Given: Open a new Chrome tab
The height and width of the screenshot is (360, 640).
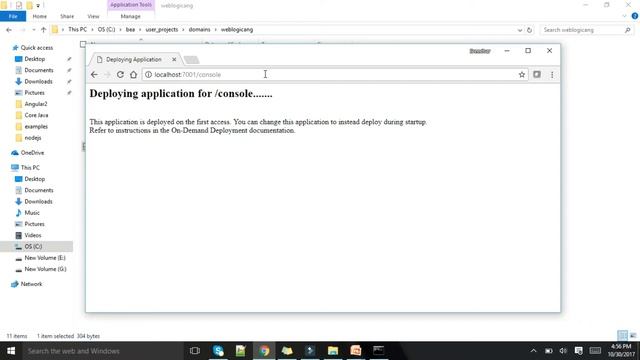Looking at the screenshot, I should point(191,60).
